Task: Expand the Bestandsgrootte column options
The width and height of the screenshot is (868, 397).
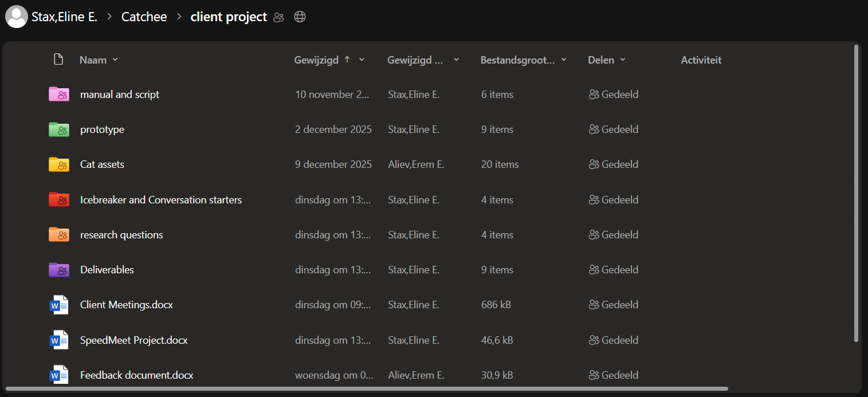Action: pos(564,59)
